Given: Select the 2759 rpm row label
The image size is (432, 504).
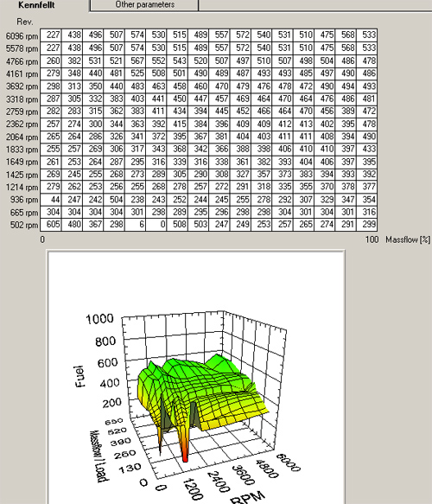Looking at the screenshot, I should click(22, 112).
